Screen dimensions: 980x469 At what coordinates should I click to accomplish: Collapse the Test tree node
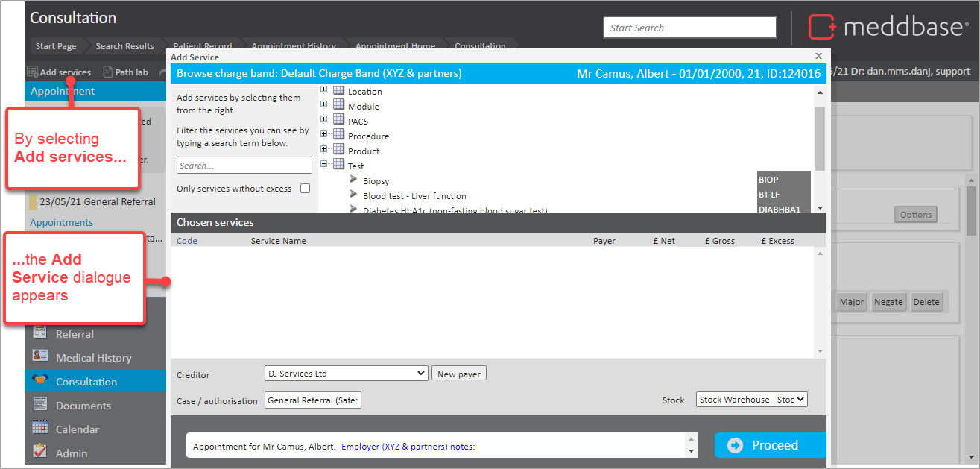point(324,166)
